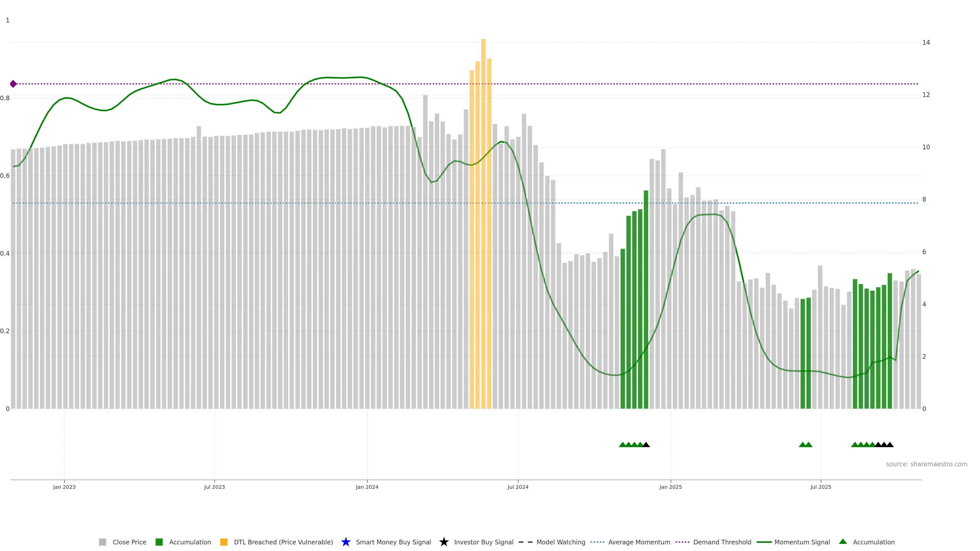Toggle the Momentum Signal legend entry
Image resolution: width=980 pixels, height=551 pixels.
point(802,542)
